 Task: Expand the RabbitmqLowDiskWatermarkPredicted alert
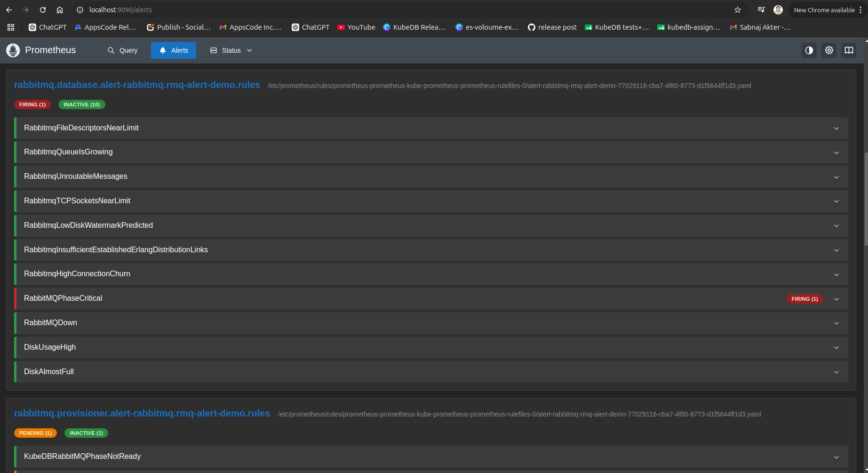431,225
